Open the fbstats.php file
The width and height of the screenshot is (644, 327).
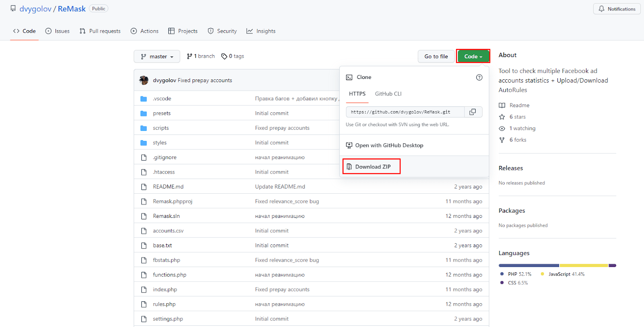167,260
